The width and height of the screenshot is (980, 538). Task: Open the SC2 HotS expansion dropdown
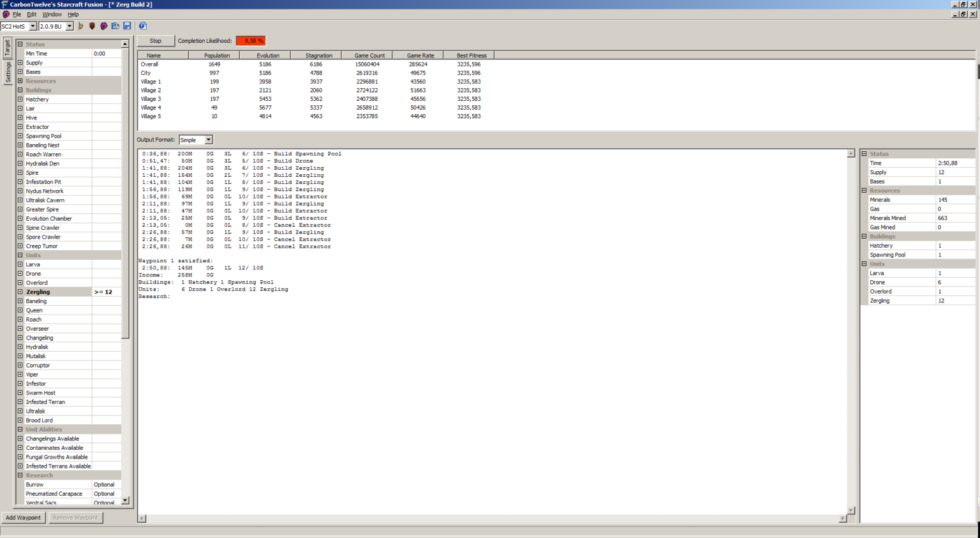[33, 26]
